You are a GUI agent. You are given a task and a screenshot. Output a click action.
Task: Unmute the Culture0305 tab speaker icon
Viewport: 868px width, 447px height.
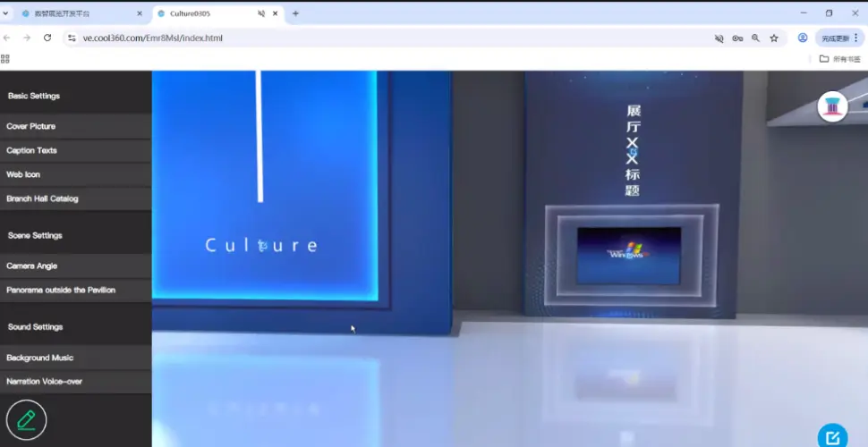(261, 13)
